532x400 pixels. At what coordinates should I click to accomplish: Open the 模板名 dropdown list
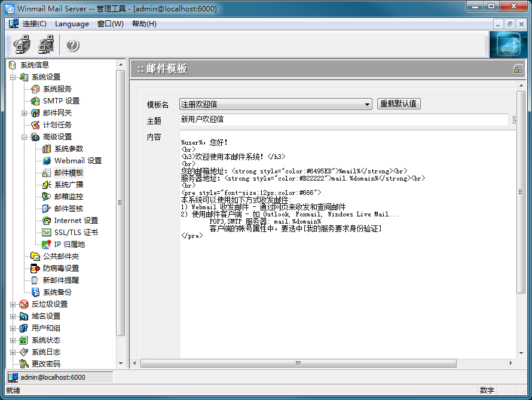click(x=367, y=105)
